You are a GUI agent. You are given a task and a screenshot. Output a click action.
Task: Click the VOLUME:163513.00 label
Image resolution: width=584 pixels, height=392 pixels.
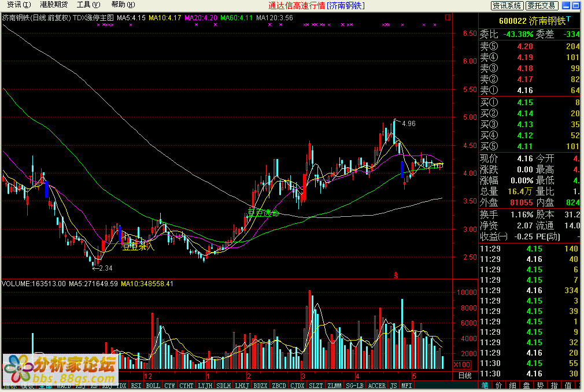[34, 284]
